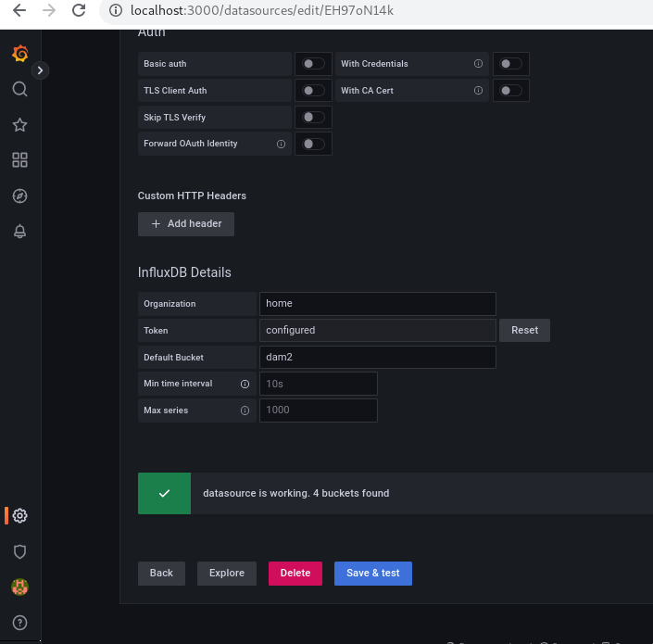Open the Search dashboards icon
Viewport: 653px width, 644px height.
pyautogui.click(x=19, y=89)
